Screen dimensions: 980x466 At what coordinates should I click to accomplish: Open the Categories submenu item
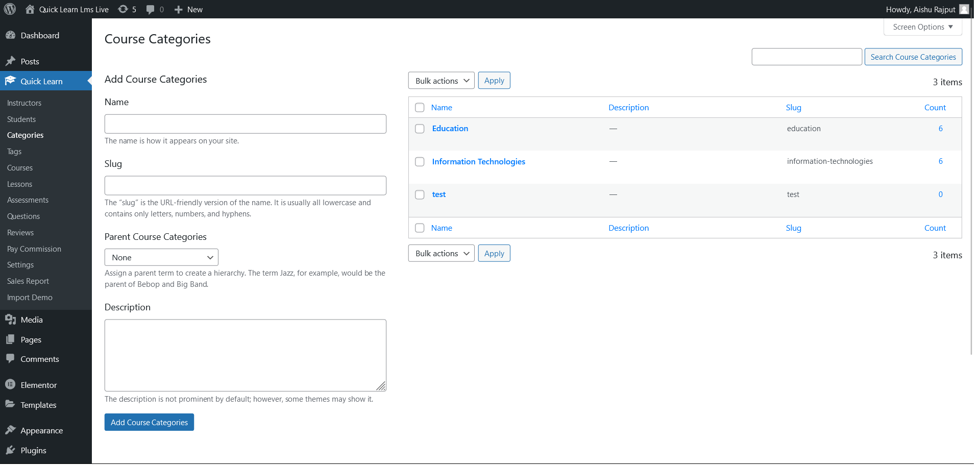tap(26, 135)
